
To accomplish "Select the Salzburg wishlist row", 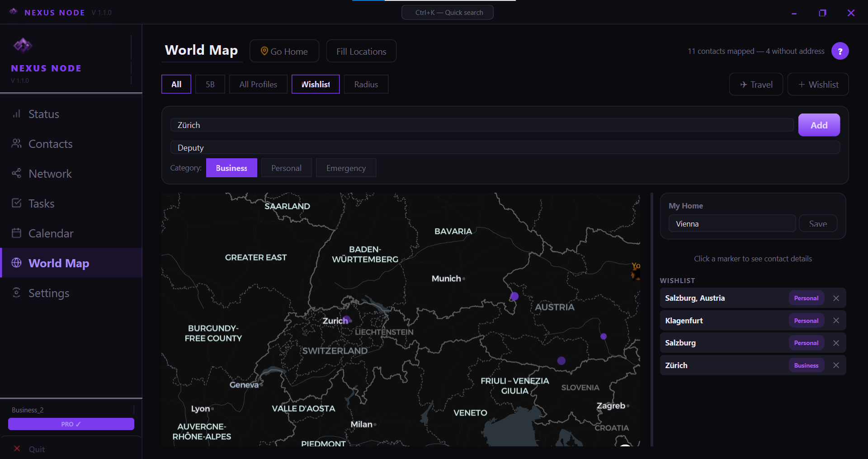I will (x=753, y=343).
